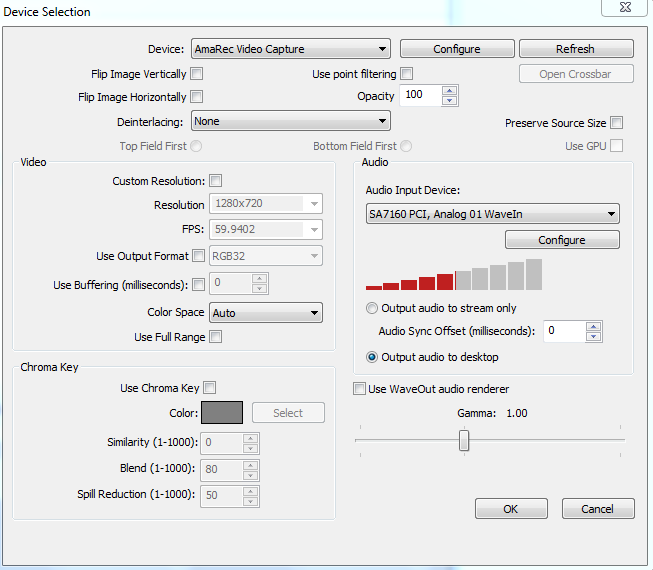653x570 pixels.
Task: Toggle Use point filtering checkbox
Action: 406,74
